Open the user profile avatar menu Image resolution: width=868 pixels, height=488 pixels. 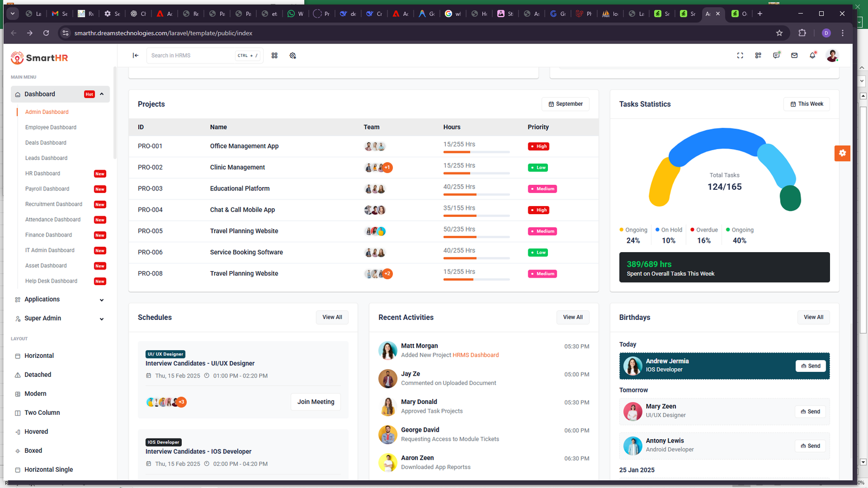(x=832, y=55)
